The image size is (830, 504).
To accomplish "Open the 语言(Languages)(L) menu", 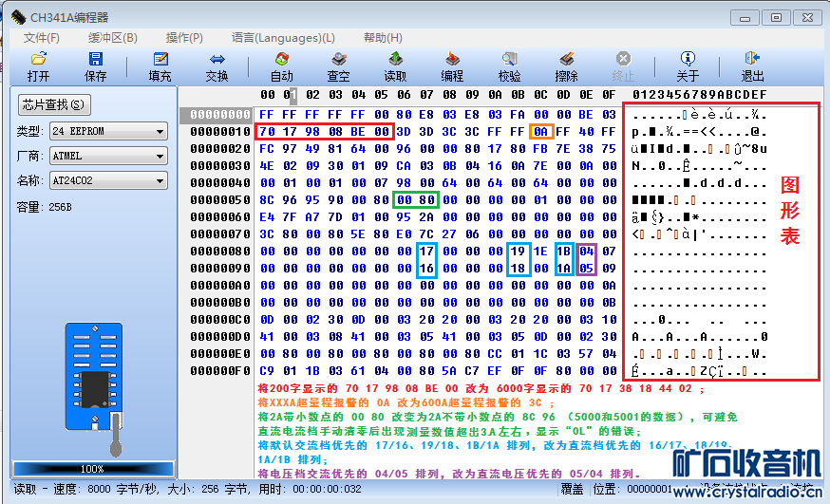I will (x=282, y=38).
